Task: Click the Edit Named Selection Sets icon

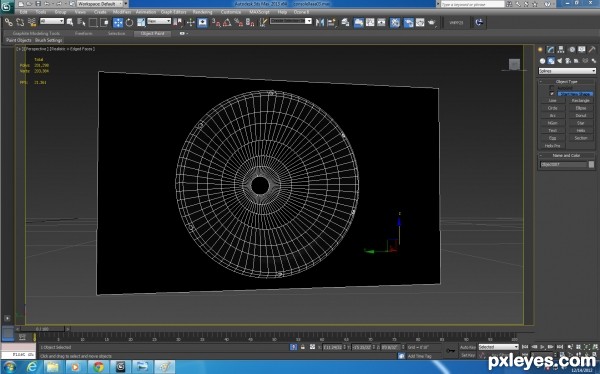Action: click(x=263, y=23)
